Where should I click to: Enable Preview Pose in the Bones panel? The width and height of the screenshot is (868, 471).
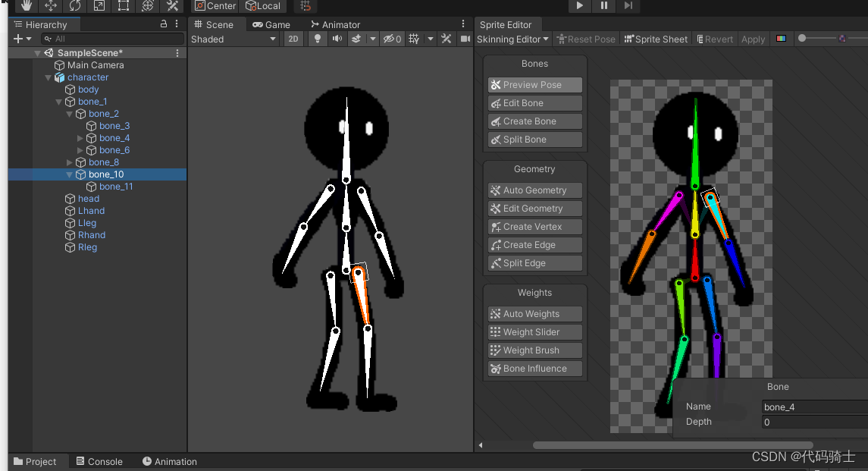(x=534, y=84)
